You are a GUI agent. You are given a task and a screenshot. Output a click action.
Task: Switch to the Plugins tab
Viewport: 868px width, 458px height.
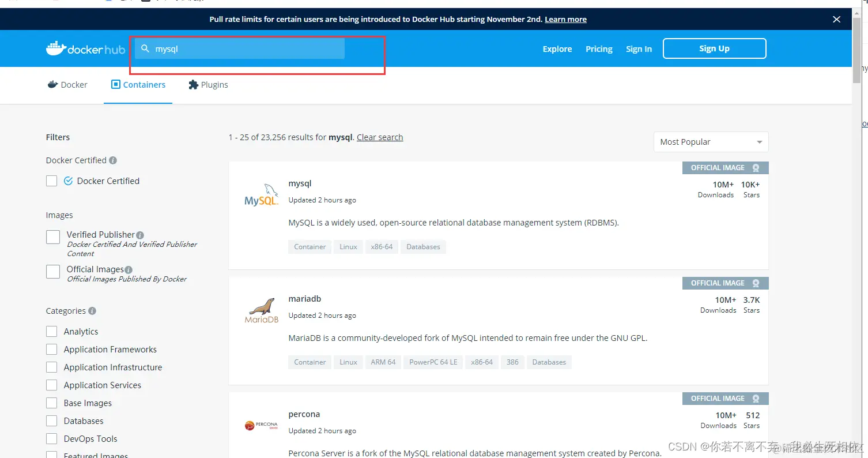208,84
